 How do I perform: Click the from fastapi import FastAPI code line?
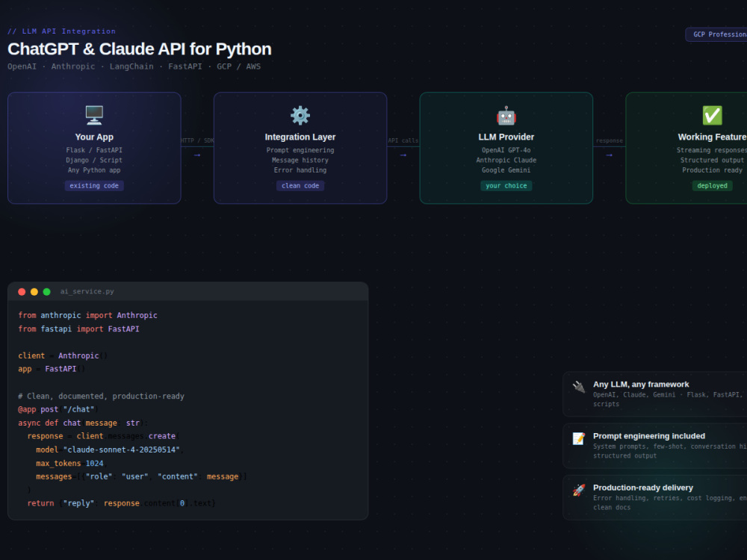tap(78, 329)
